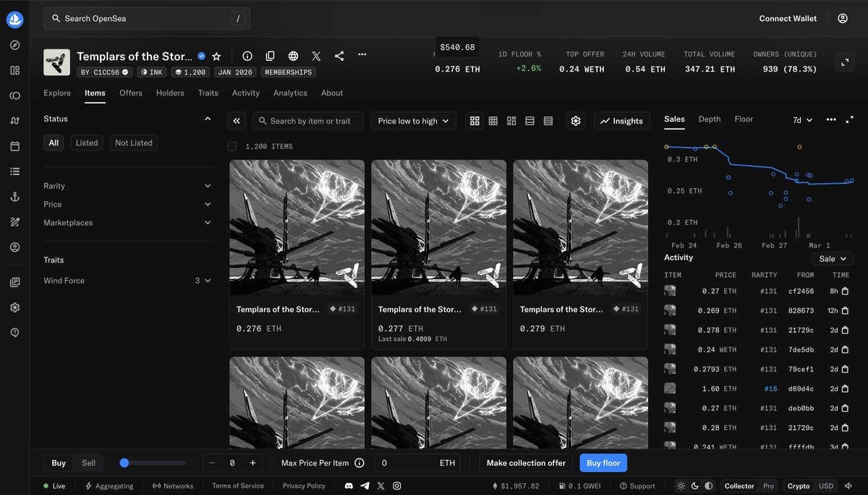Viewport: 868px width, 495px height.
Task: Open chart more options ellipsis
Action: pyautogui.click(x=831, y=119)
